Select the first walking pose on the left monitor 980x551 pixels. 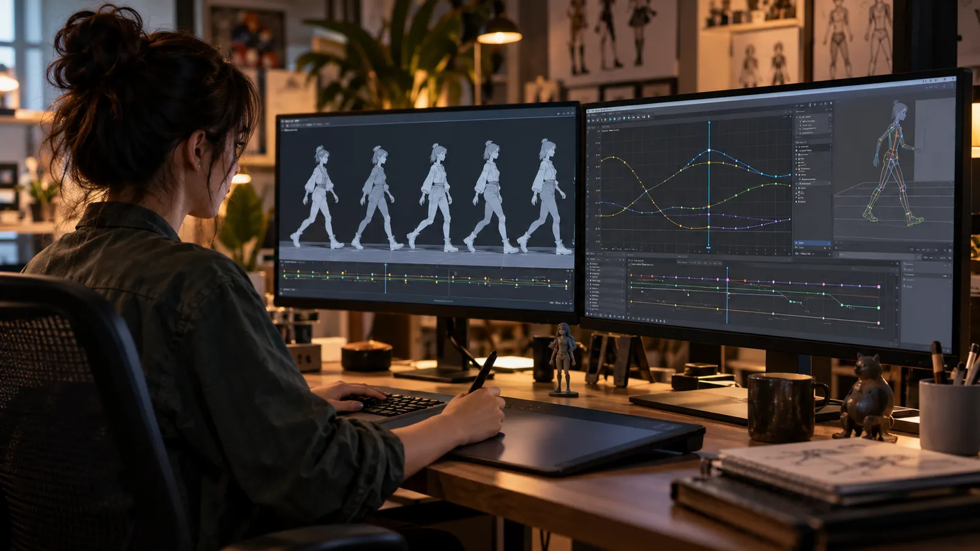tap(317, 197)
